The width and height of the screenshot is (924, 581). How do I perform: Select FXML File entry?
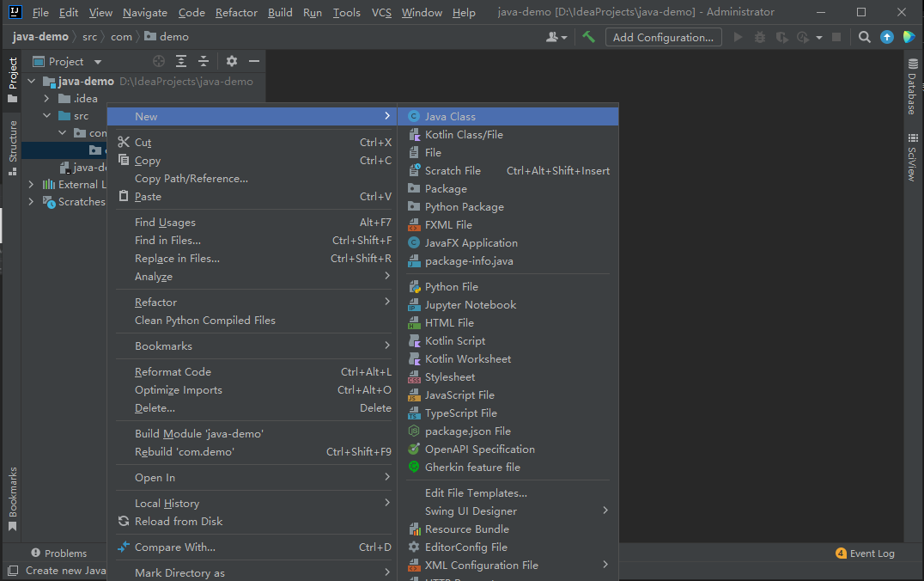[508, 225]
